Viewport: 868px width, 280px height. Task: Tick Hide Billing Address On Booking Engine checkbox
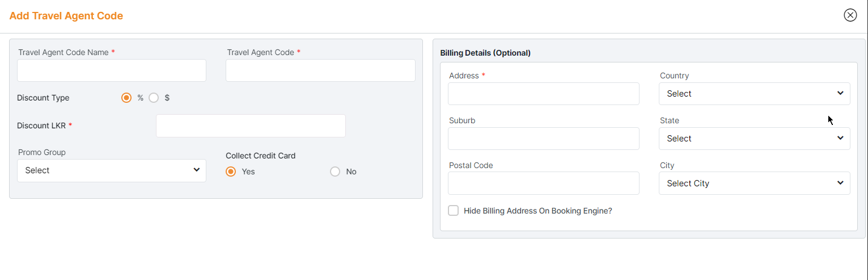tap(454, 211)
